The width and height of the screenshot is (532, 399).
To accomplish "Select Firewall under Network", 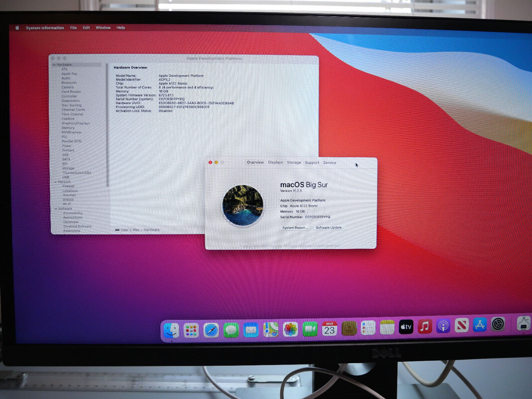I will 68,186.
